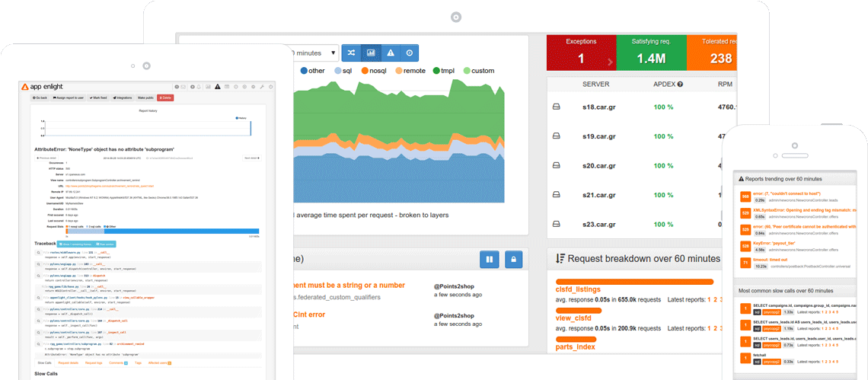This screenshot has height=380, width=868.
Task: Select the bar chart view button
Action: 371,53
